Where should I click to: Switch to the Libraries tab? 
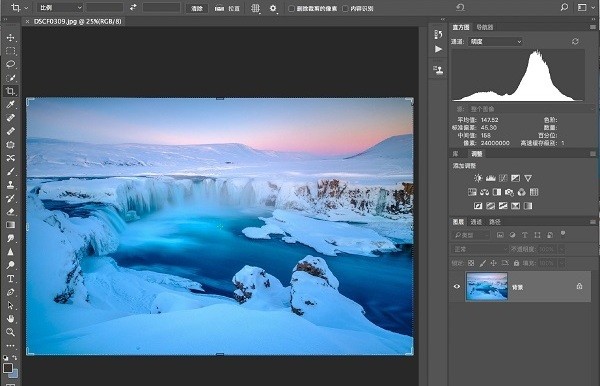(456, 154)
